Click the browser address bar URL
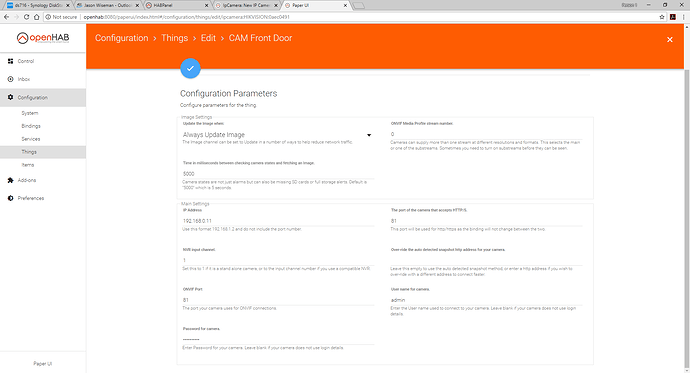Screen dimensions: 690x373 tap(187, 17)
